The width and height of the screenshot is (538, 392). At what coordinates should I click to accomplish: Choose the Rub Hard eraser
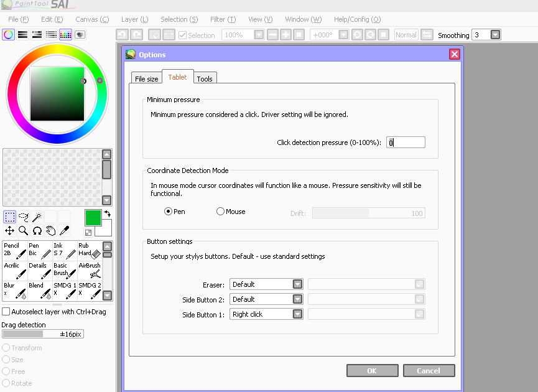click(x=90, y=251)
